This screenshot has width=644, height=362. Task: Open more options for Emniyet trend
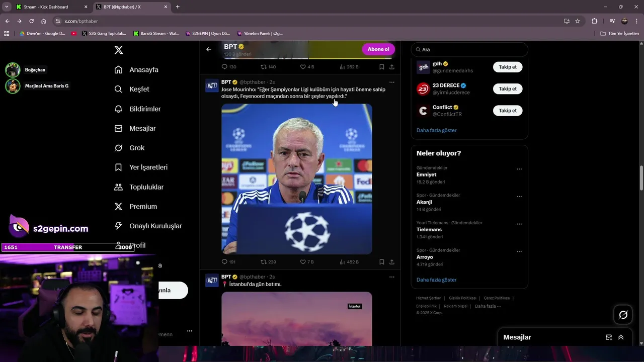tap(519, 169)
